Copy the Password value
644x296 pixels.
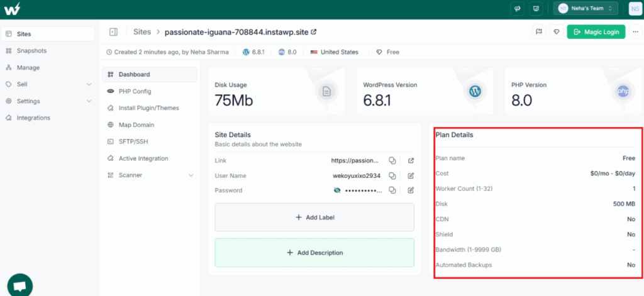coord(392,190)
